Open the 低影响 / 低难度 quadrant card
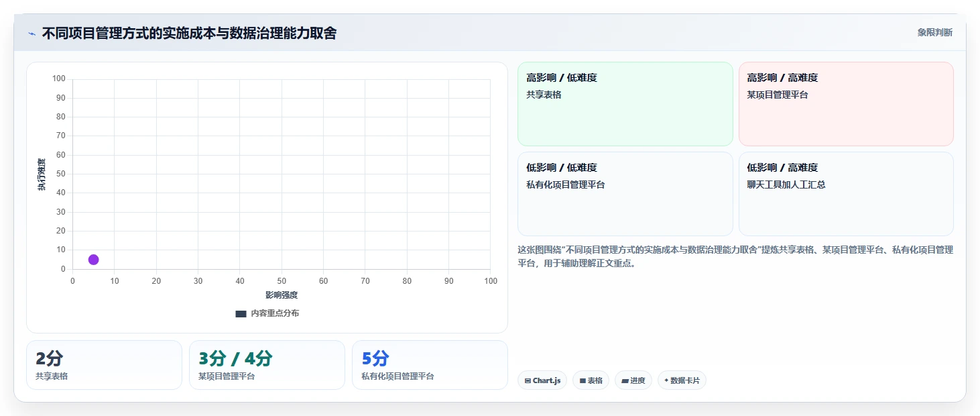 pyautogui.click(x=625, y=194)
